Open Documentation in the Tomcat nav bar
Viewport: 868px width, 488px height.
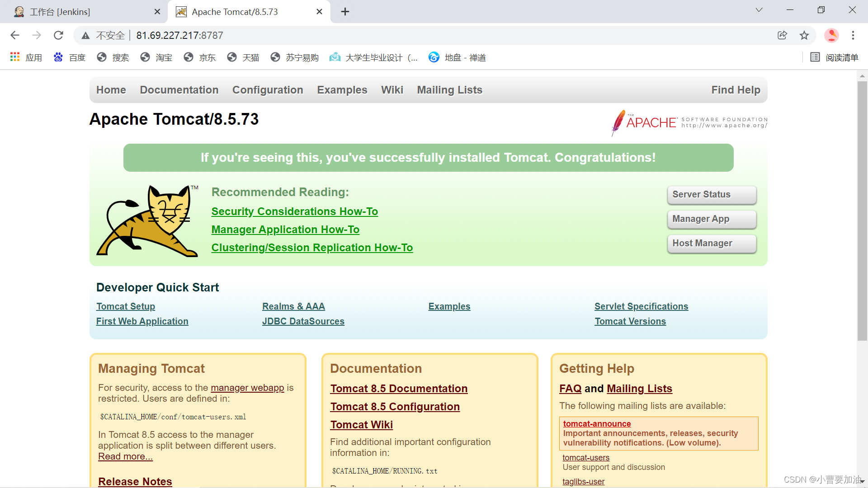[x=179, y=90]
